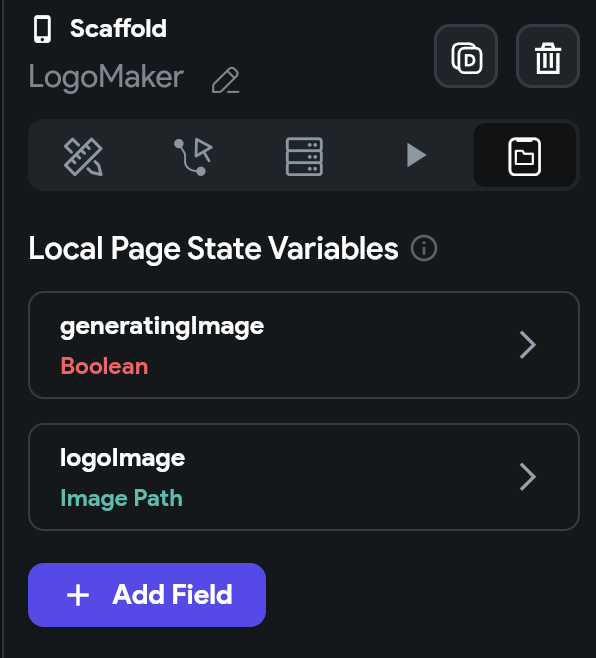
Task: Click the Scaffold phone icon
Action: coord(42,29)
